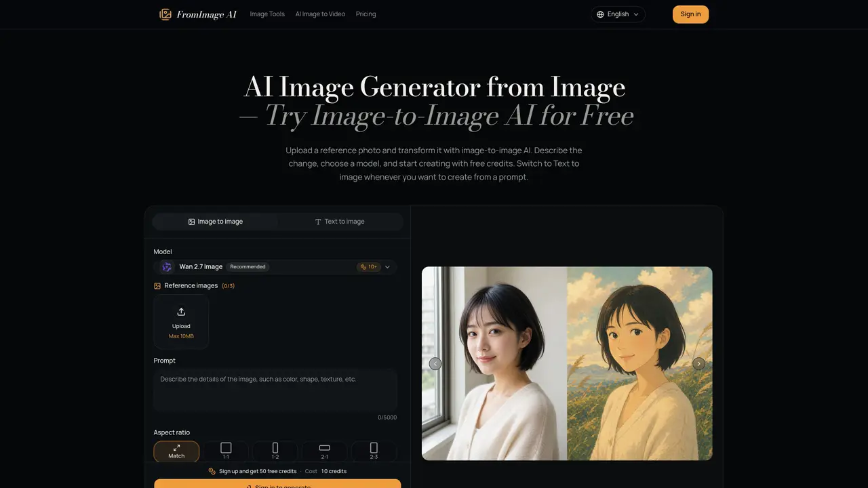This screenshot has height=488, width=868.
Task: Click the Reference images picture icon
Action: click(157, 286)
